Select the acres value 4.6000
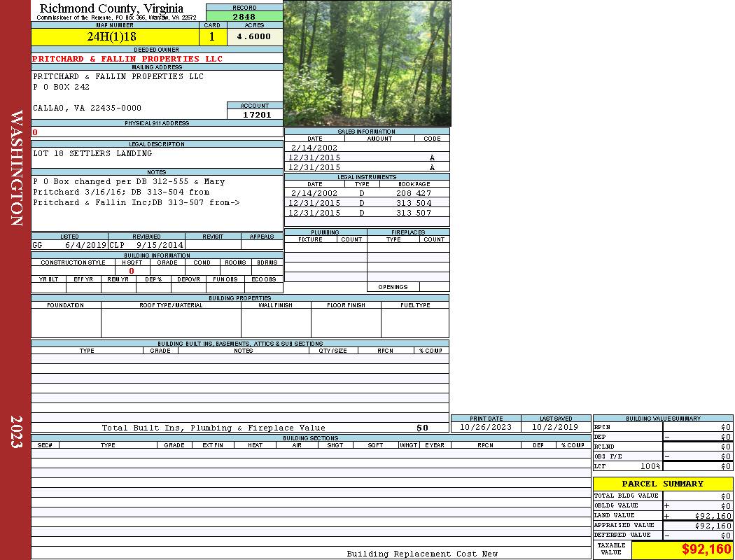This screenshot has width=735, height=560. click(254, 37)
